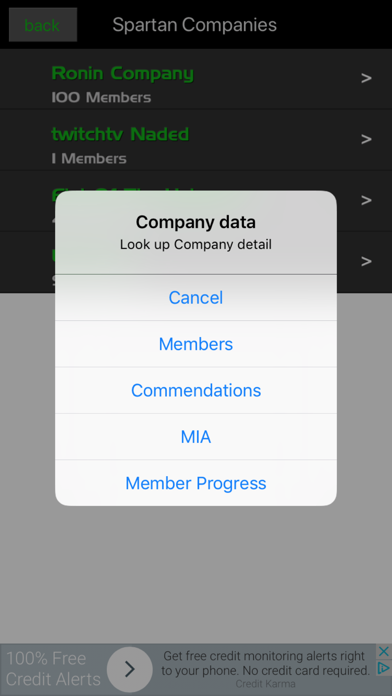
Task: Select the Ronin Company name
Action: click(123, 73)
